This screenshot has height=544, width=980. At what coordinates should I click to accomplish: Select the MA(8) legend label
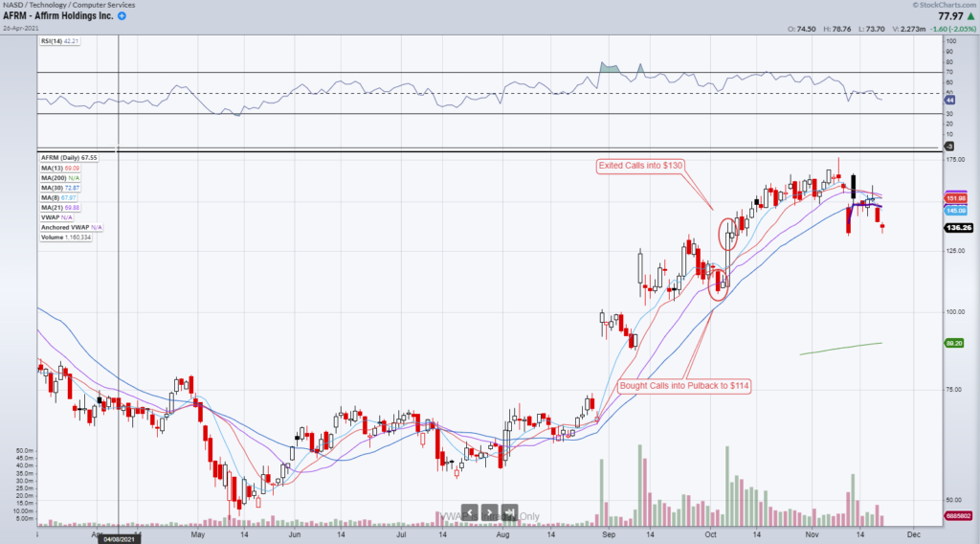pos(58,197)
